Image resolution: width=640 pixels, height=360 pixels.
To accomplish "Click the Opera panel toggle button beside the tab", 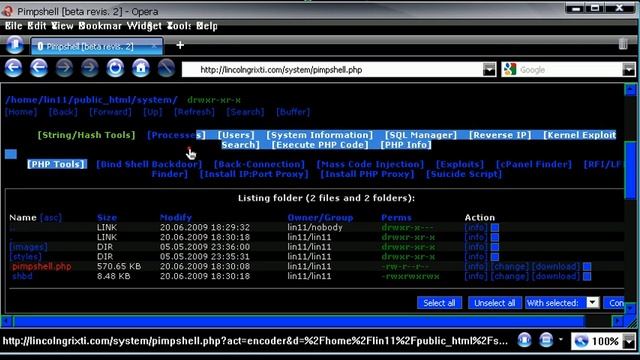I will pyautogui.click(x=15, y=44).
